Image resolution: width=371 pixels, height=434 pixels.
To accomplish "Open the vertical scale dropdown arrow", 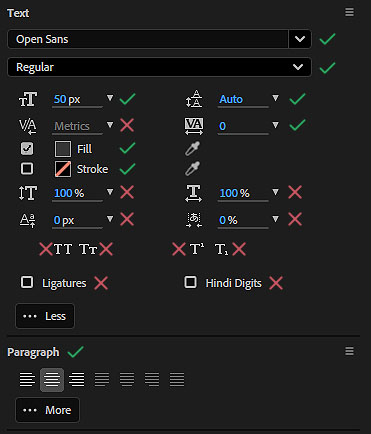I will [110, 192].
